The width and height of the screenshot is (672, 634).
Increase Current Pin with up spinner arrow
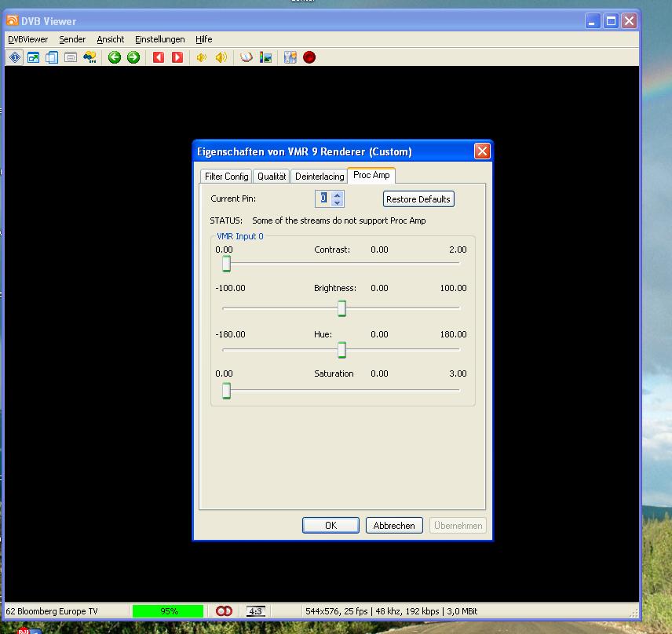(338, 195)
